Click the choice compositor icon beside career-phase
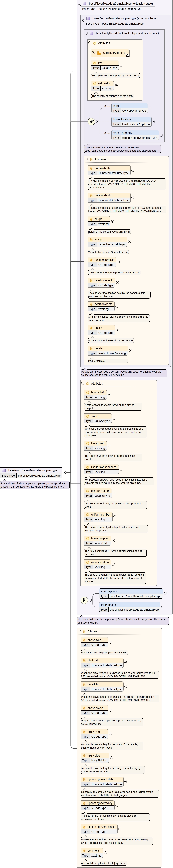Viewport: 173px width, 868px height. [84, 600]
